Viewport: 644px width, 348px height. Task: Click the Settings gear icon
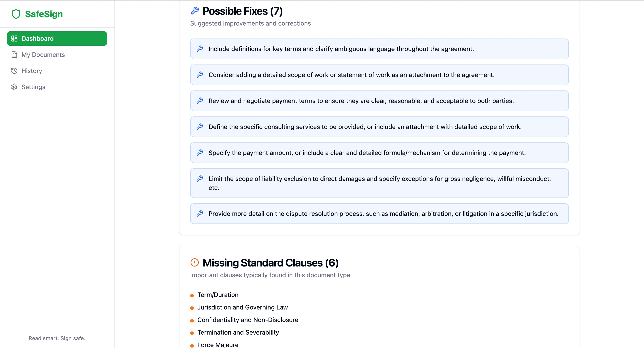pyautogui.click(x=14, y=87)
